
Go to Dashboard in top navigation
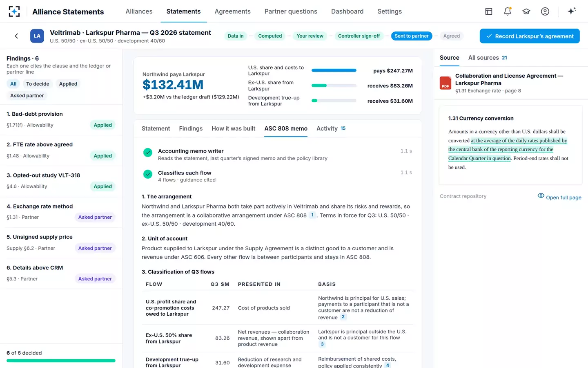(x=347, y=11)
